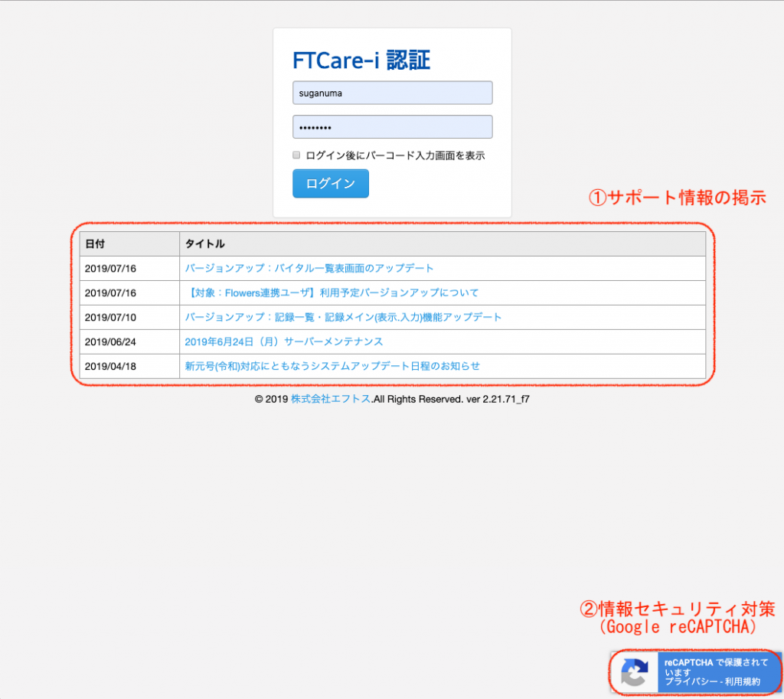Click the 2019/04/18 date cell
This screenshot has width=784, height=699.
tap(109, 366)
